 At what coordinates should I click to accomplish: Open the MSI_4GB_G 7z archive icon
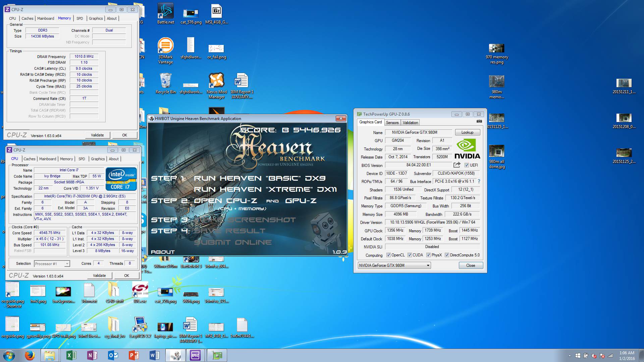pos(216,13)
